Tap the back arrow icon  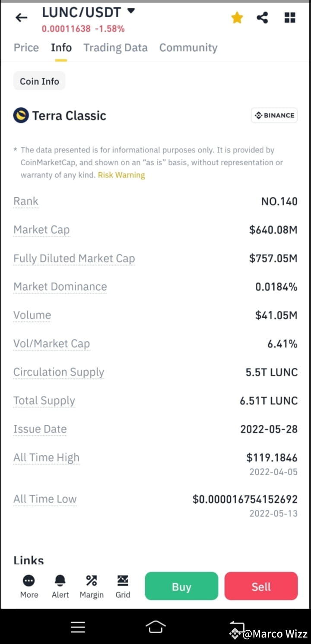21,18
